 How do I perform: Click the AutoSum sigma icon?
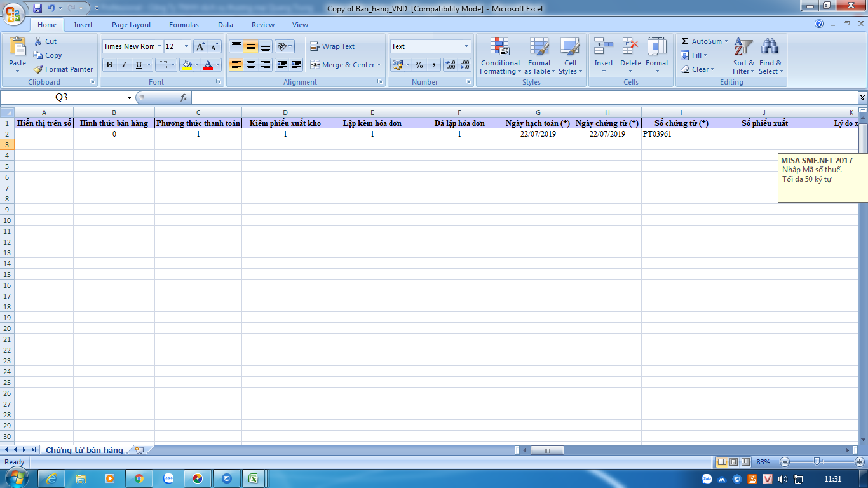coord(684,41)
